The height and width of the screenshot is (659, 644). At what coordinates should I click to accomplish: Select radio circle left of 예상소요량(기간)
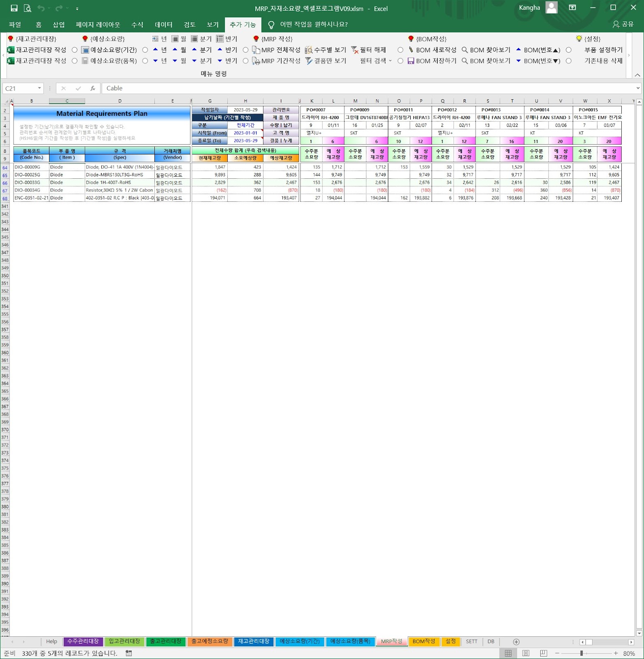pyautogui.click(x=75, y=50)
